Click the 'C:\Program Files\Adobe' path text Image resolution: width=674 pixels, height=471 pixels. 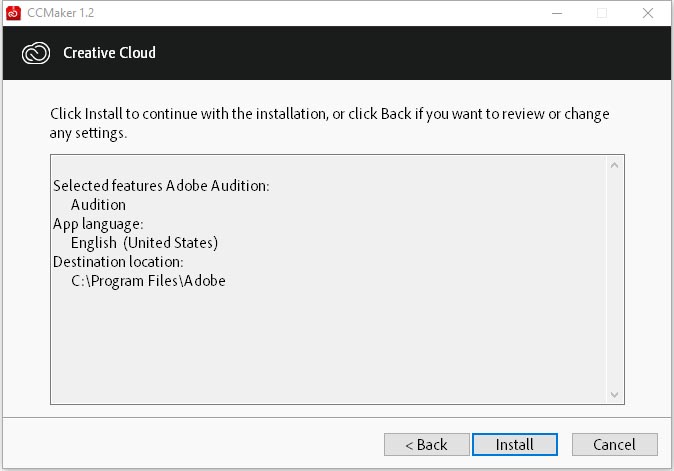coord(148,281)
